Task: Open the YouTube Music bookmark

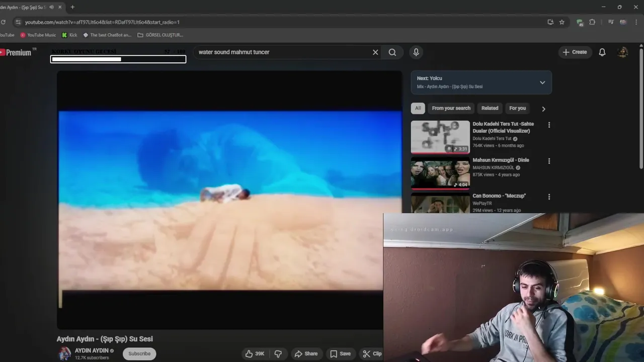Action: coord(38,35)
